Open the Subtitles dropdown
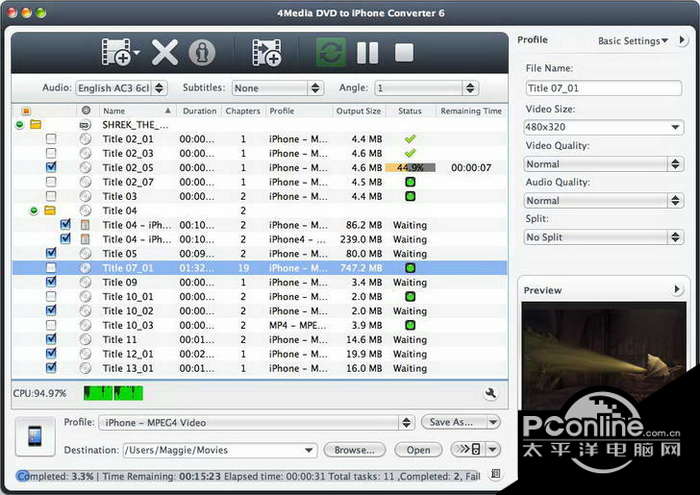Screen dimensions: 700x495 tap(277, 88)
